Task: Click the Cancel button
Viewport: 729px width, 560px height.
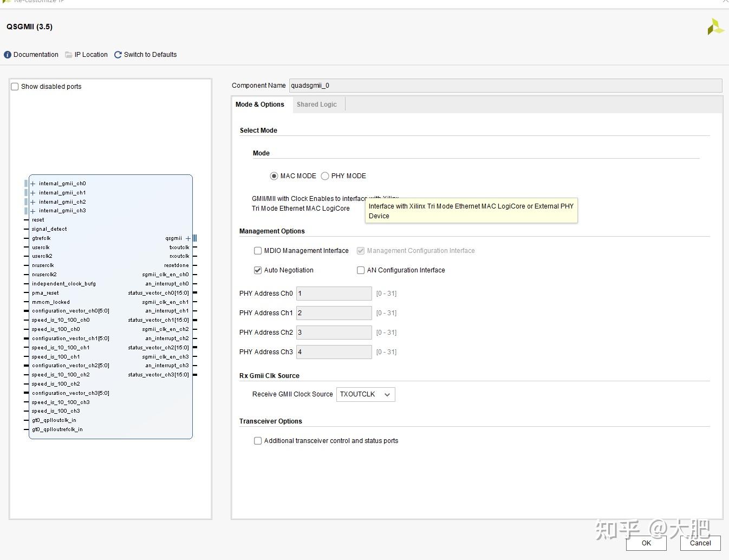Action: click(x=700, y=543)
